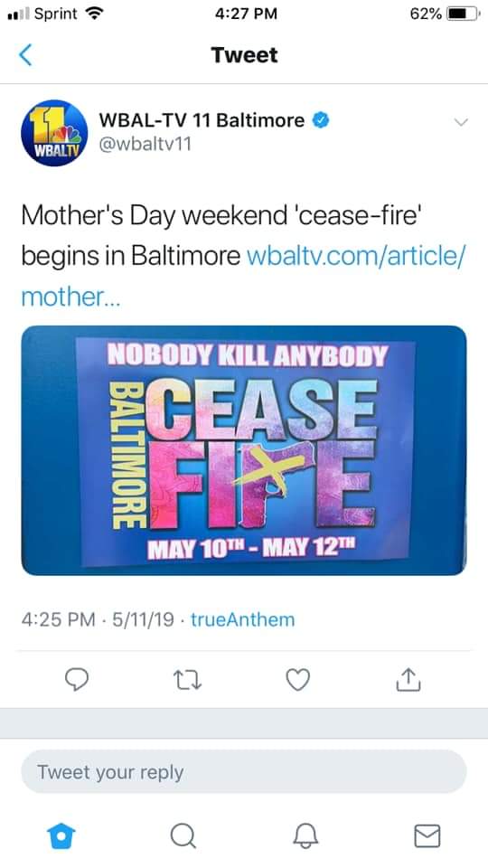
Task: Expand the tweet options chevron
Action: click(461, 122)
